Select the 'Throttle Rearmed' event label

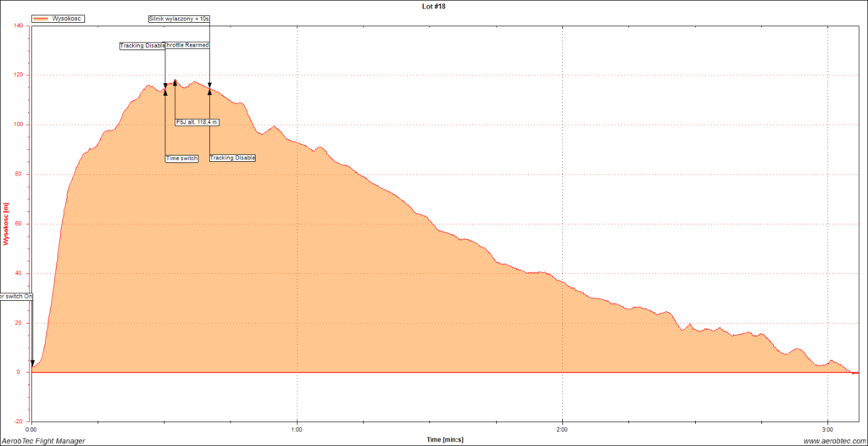(x=187, y=45)
